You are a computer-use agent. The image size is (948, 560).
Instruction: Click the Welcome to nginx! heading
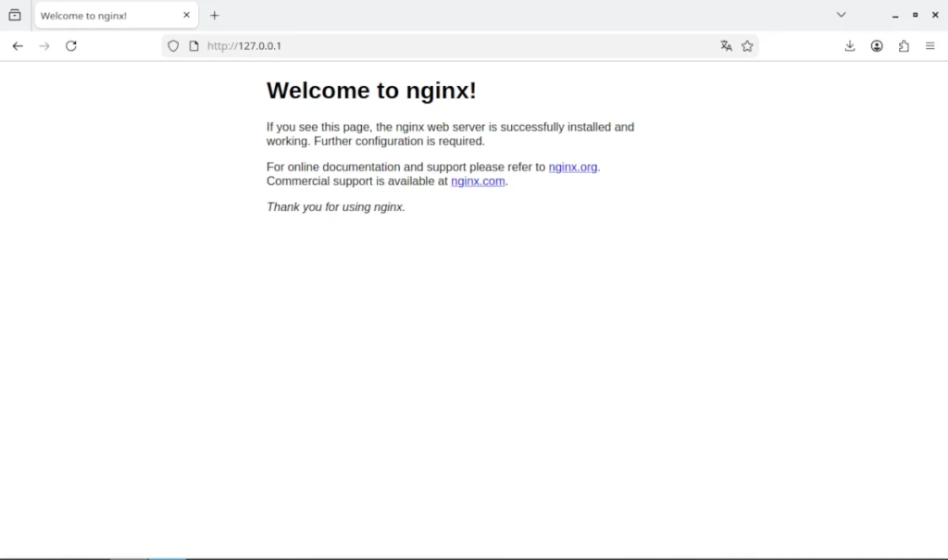tap(371, 91)
